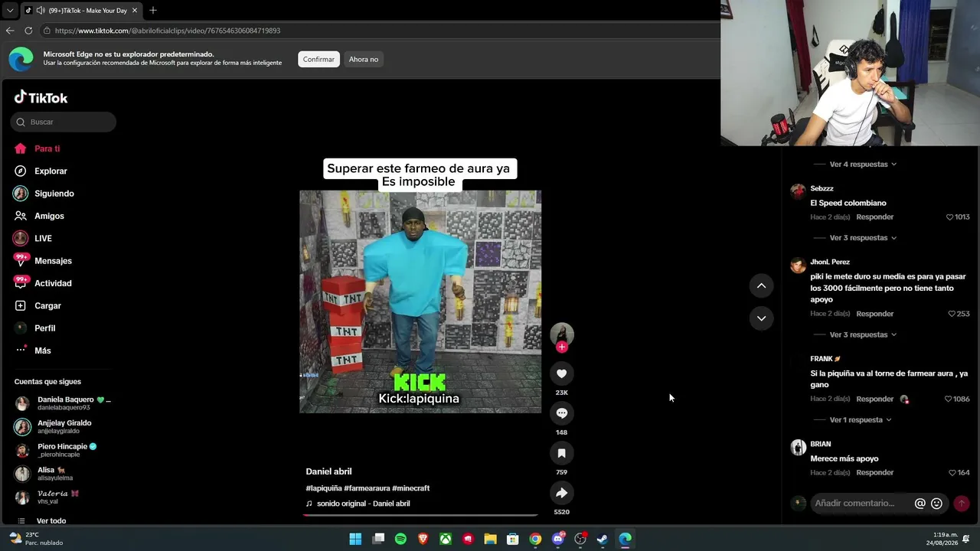Screen dimensions: 980x551
Task: Go to Explorar in the sidebar
Action: coord(41,171)
